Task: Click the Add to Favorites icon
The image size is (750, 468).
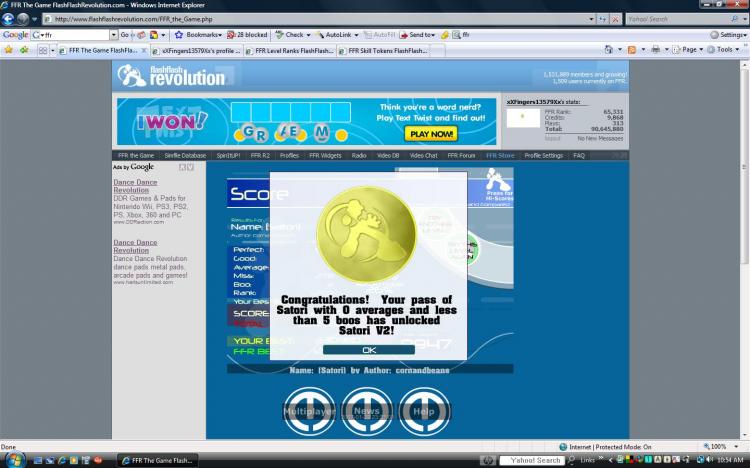Action: tap(24, 50)
